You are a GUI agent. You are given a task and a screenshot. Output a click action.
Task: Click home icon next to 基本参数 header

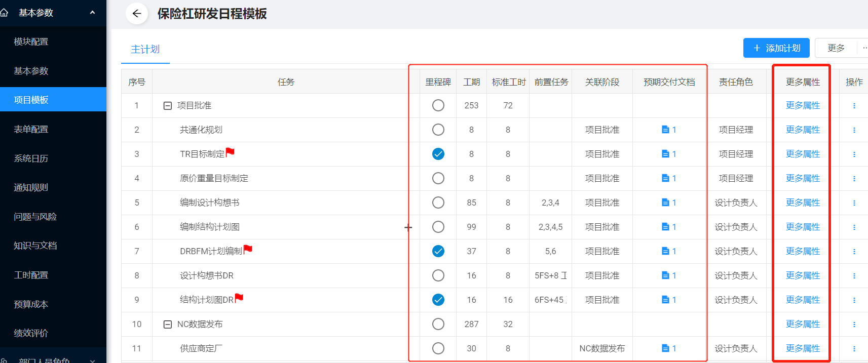[5, 13]
